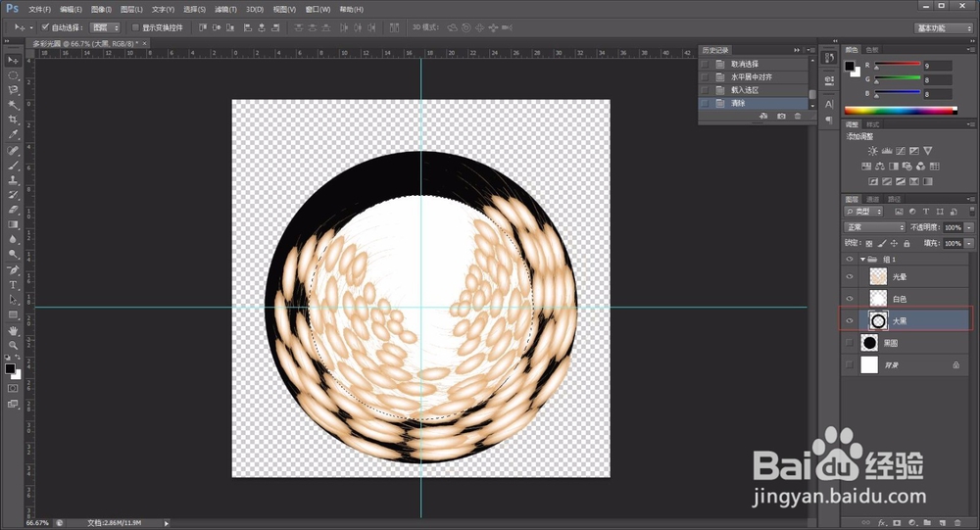Open the Color panel flyout menu

pyautogui.click(x=971, y=49)
